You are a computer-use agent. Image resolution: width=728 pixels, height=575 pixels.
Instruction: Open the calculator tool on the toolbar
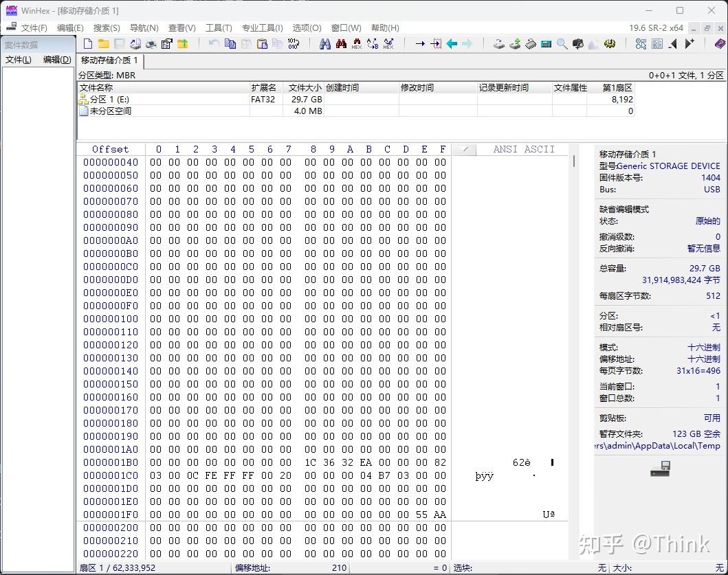click(x=547, y=43)
